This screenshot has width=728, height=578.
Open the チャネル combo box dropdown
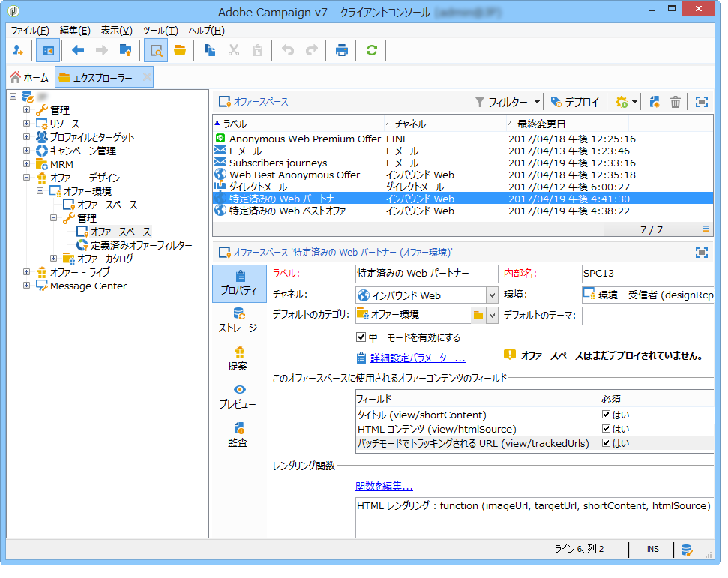[492, 295]
